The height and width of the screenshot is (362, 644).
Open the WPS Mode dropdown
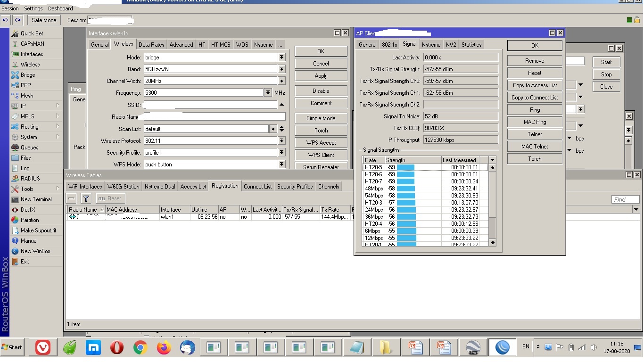pos(281,165)
